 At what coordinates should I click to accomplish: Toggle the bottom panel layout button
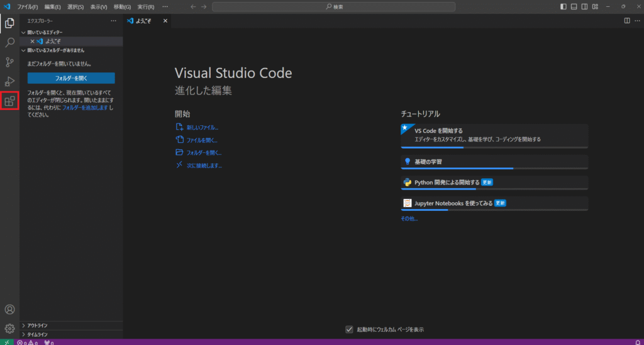pyautogui.click(x=574, y=6)
